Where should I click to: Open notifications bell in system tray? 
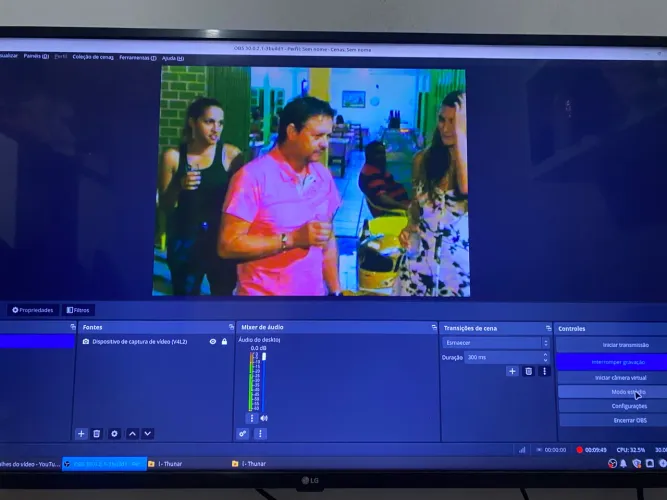623,464
